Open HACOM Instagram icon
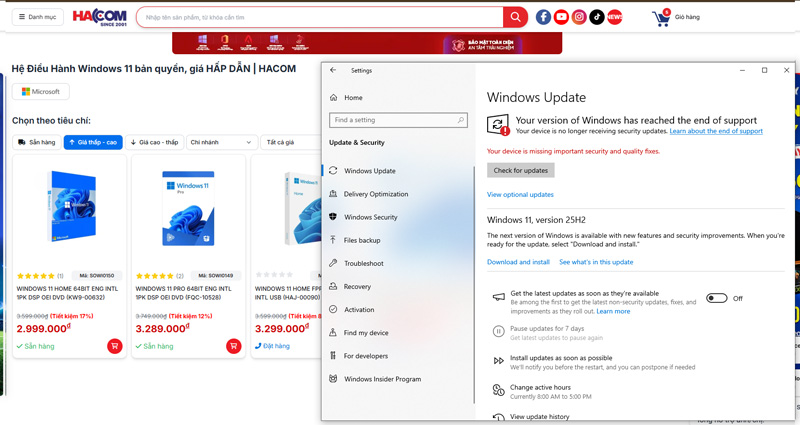 click(579, 17)
